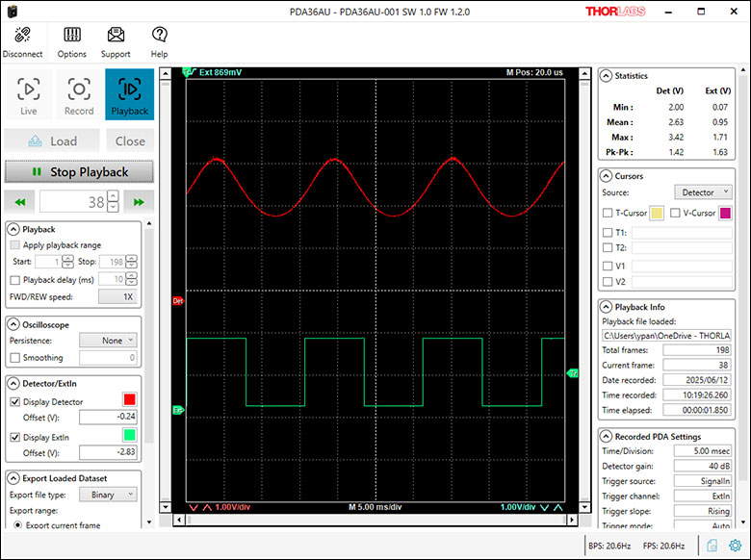Click the green ExtIn color swatch
The height and width of the screenshot is (560, 751).
point(130,435)
